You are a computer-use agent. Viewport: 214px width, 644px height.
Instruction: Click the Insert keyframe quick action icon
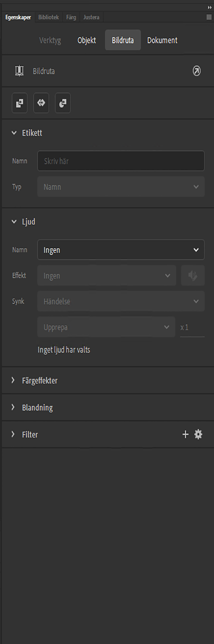pos(19,103)
